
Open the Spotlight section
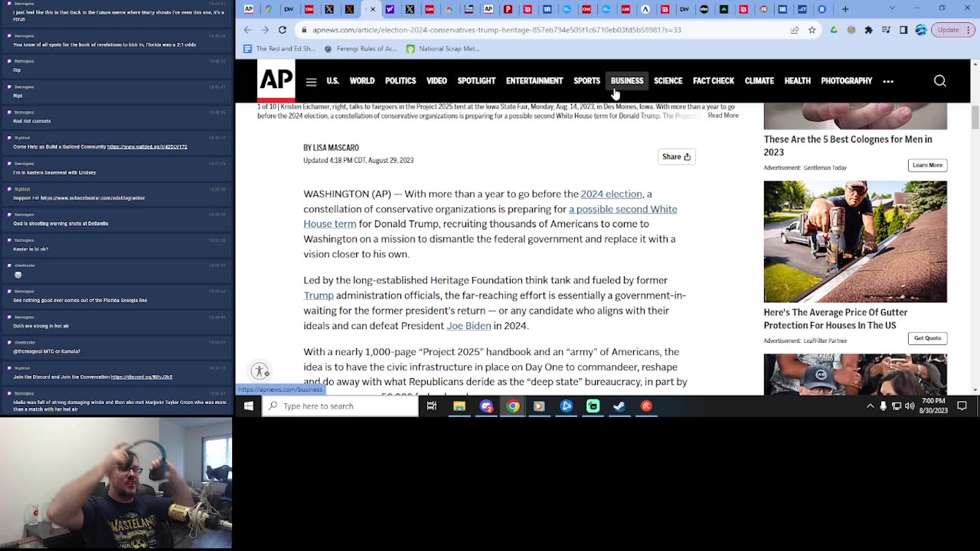(x=476, y=81)
